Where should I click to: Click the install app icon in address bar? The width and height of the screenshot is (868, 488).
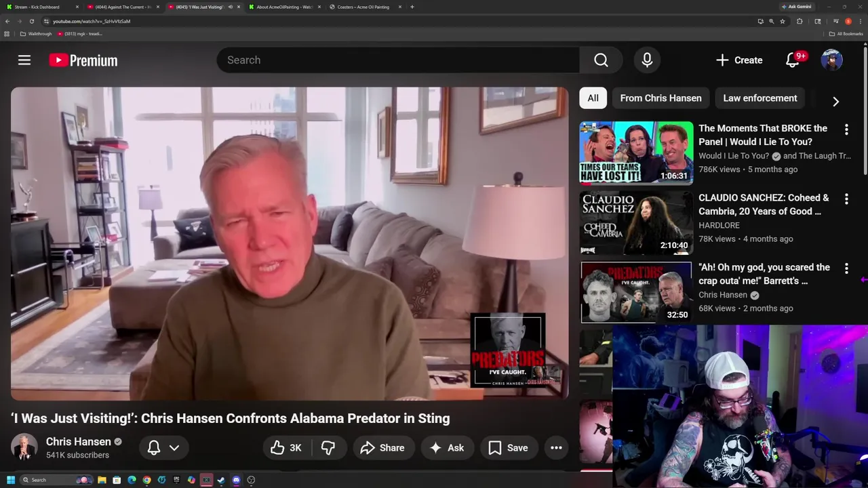coord(761,21)
